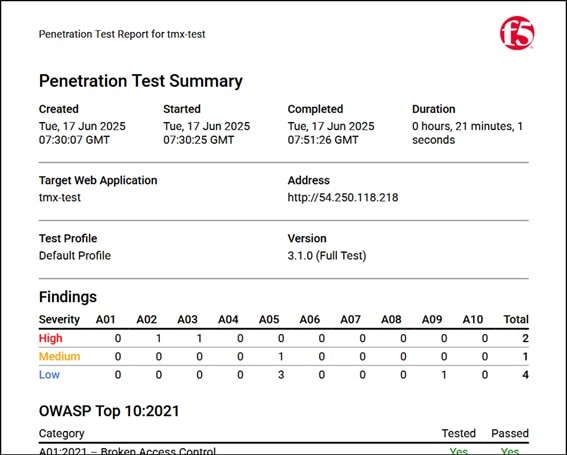Click the http://54.250.118.218 address
The image size is (567, 455).
pos(343,197)
